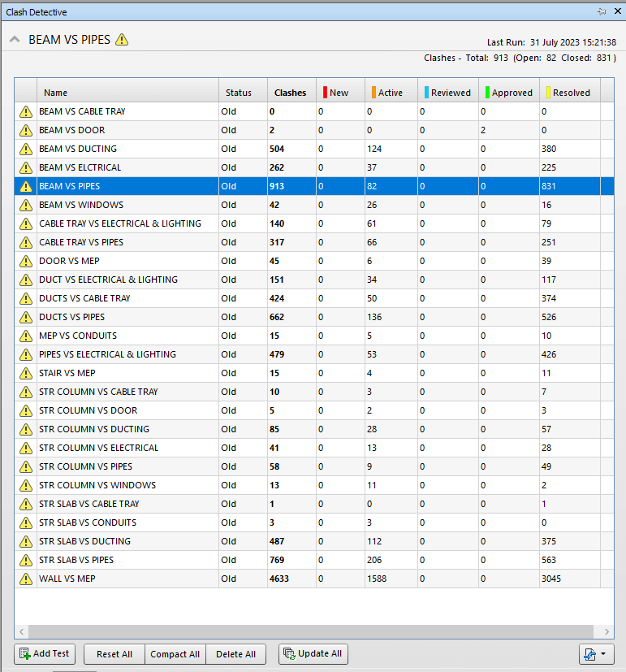This screenshot has height=672, width=626.
Task: Click warning icon beside BEAM VS PIPES title
Action: pos(122,40)
